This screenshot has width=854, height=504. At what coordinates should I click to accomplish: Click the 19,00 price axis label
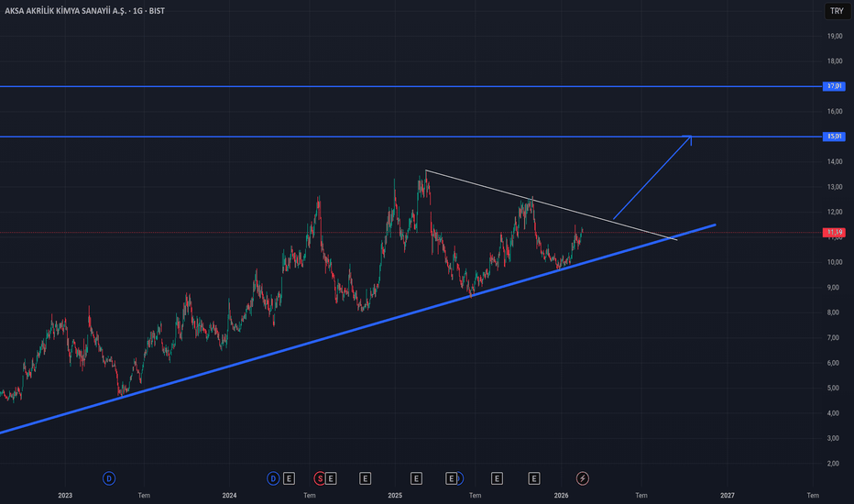pos(835,36)
